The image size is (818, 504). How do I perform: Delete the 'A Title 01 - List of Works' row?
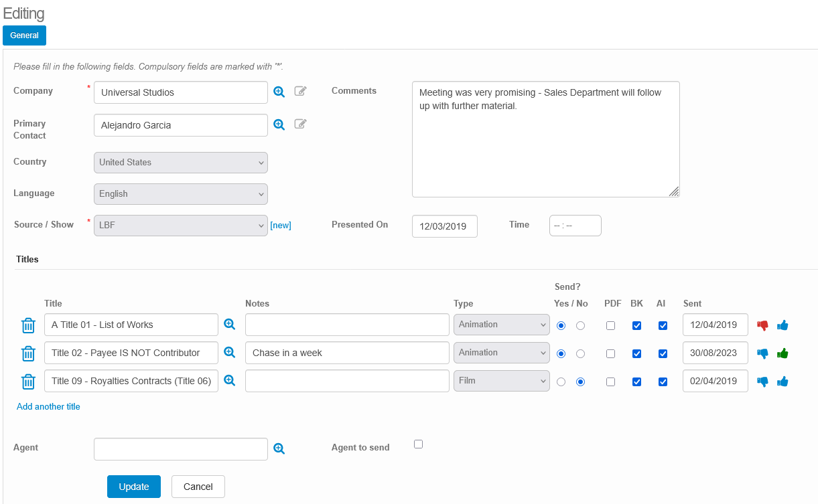click(28, 325)
